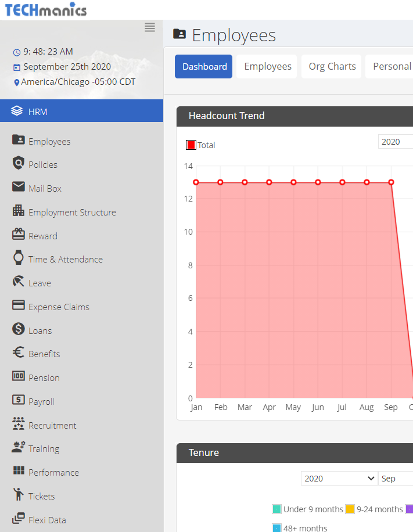413x532 pixels.
Task: Click the Headcount Trend panel header
Action: click(x=295, y=116)
